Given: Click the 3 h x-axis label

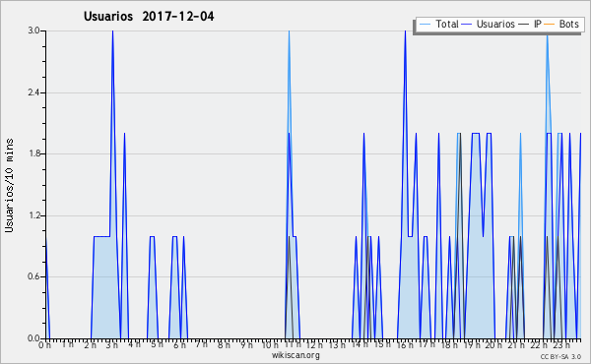Looking at the screenshot, I should [x=112, y=344].
